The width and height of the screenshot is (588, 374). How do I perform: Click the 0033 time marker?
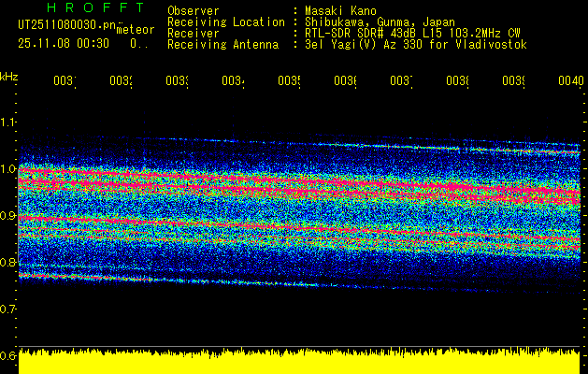[x=177, y=80]
